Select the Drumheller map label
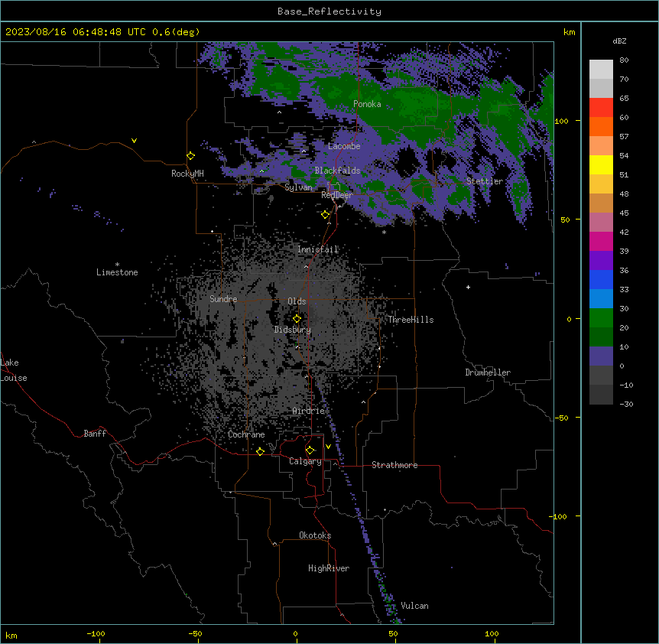659x644 pixels. 488,372
